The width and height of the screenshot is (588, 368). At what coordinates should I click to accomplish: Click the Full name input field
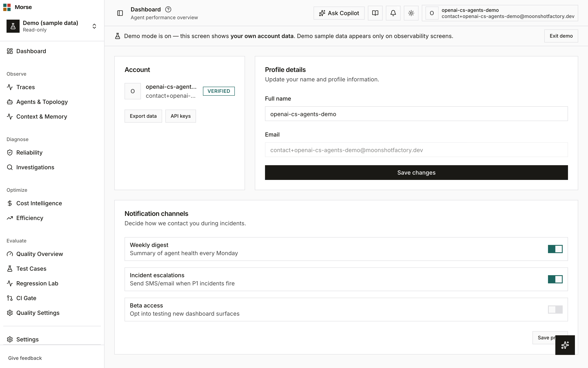pos(416,114)
